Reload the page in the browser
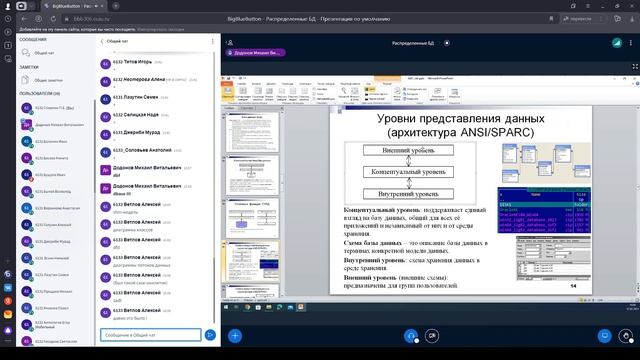 tap(53, 19)
